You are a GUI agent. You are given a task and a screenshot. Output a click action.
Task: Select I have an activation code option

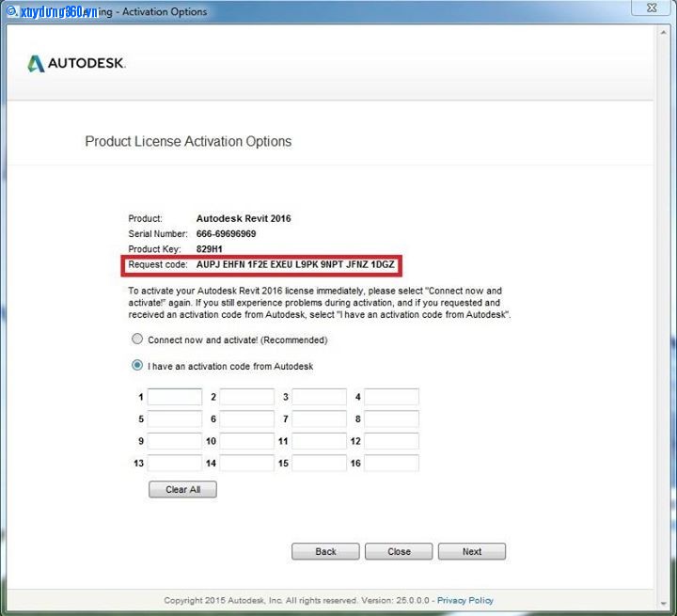[137, 366]
